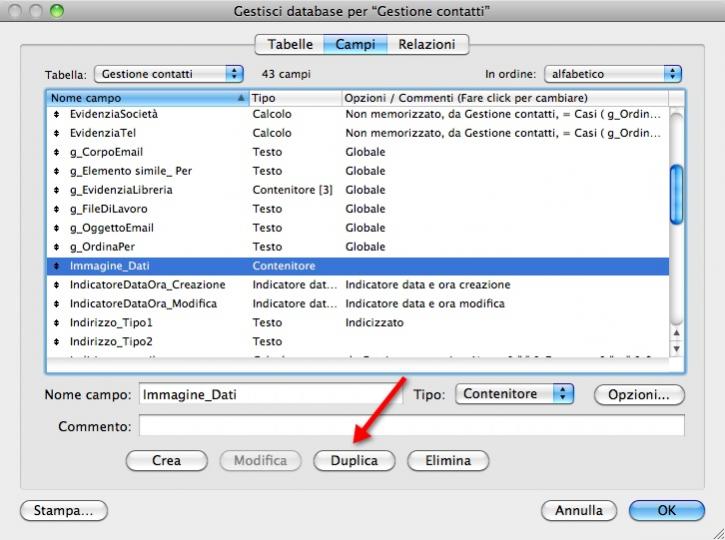Click into the Commento text field
The width and height of the screenshot is (725, 540).
coord(411,427)
